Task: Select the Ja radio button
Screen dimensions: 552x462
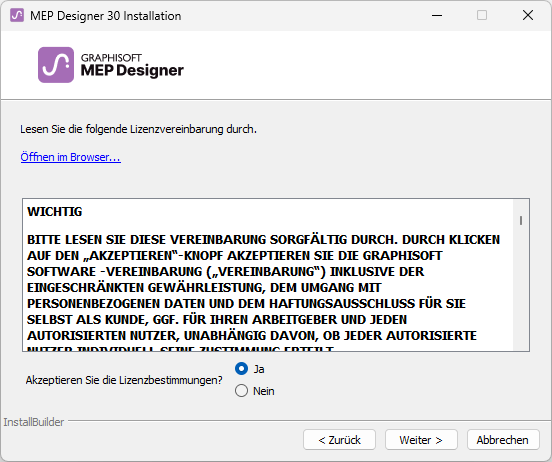Action: coord(242,369)
